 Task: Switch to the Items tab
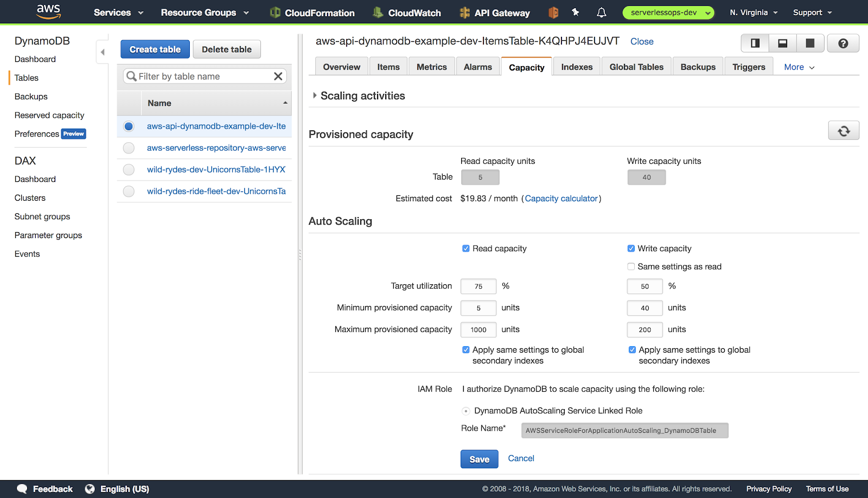click(x=388, y=67)
